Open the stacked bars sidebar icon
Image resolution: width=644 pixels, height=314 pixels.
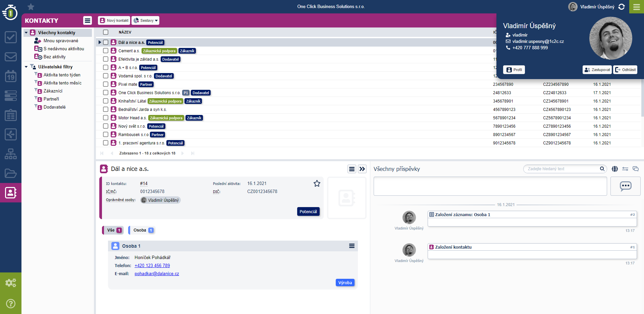11,96
